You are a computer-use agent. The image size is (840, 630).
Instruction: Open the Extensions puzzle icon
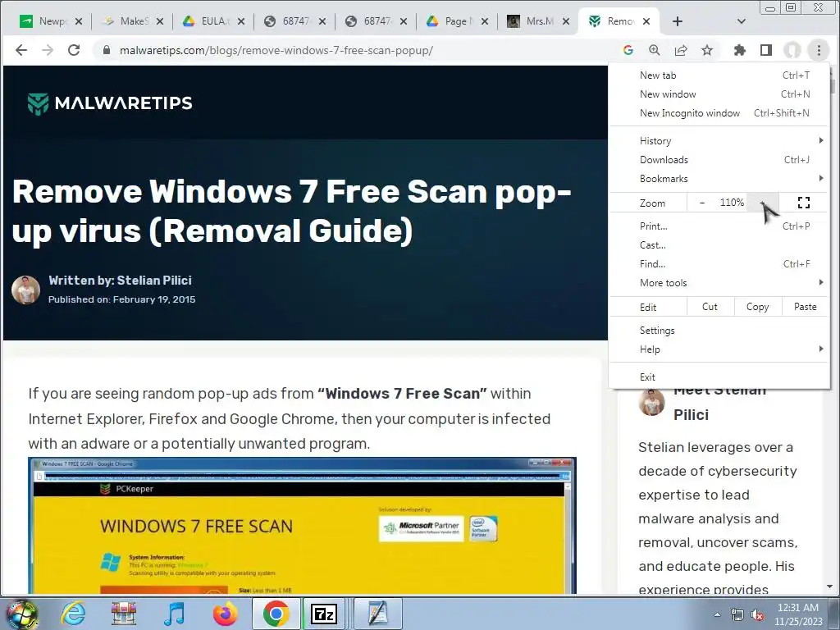pos(740,50)
